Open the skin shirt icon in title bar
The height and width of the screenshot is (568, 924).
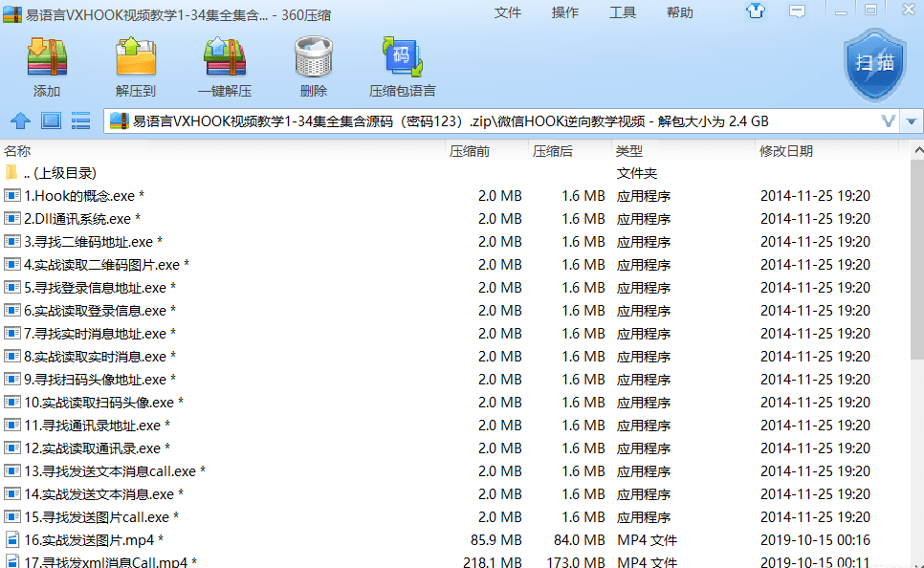pyautogui.click(x=756, y=11)
